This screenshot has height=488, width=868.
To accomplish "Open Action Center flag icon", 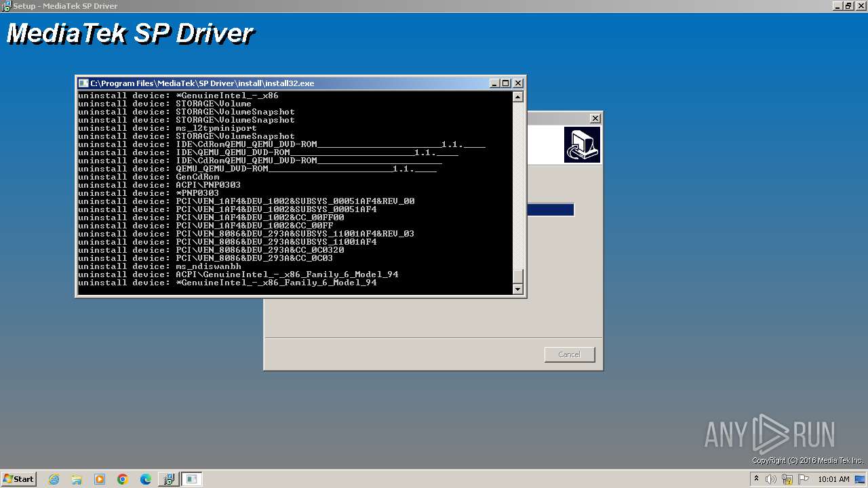I will click(x=804, y=479).
